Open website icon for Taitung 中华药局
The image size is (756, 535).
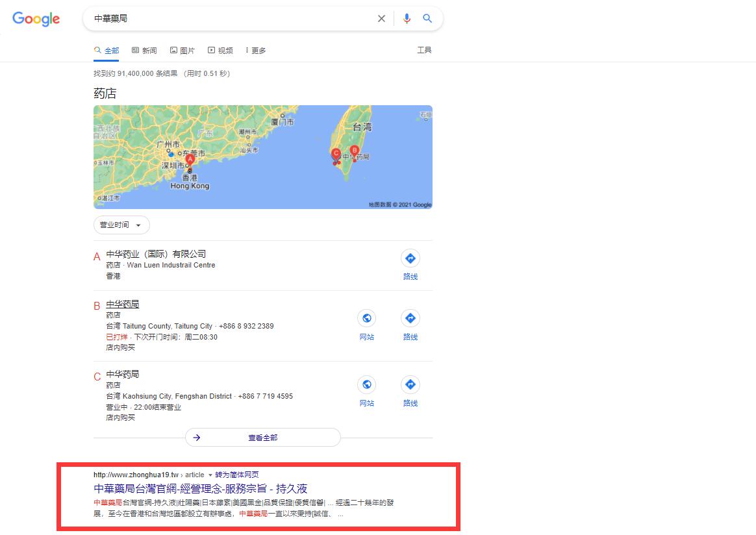coord(367,318)
